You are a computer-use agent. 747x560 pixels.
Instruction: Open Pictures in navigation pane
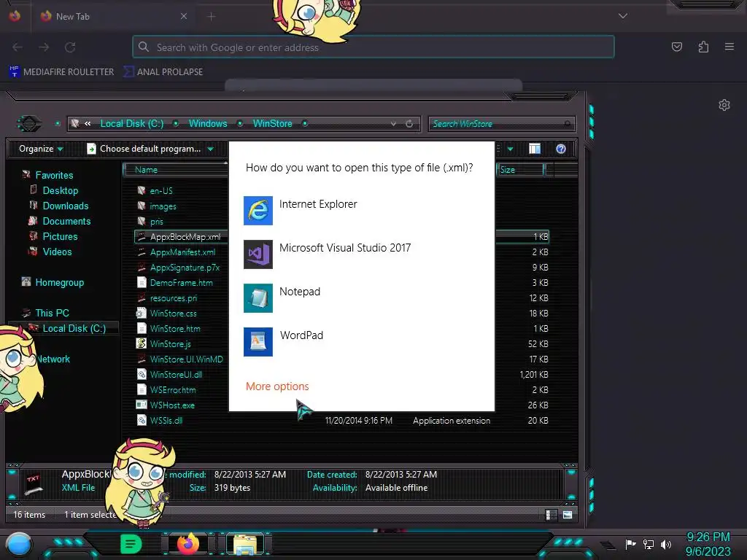[60, 236]
